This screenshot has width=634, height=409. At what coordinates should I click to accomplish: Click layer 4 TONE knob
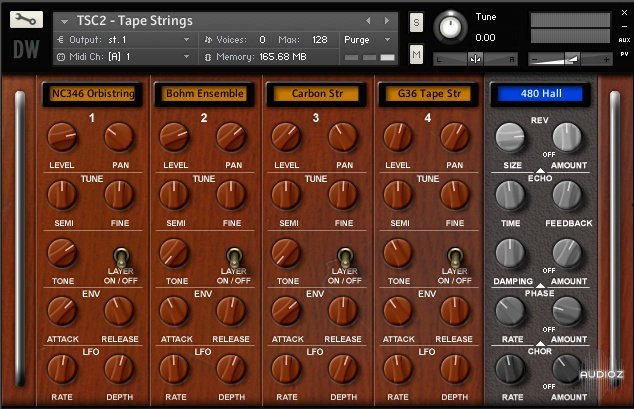pyautogui.click(x=398, y=253)
